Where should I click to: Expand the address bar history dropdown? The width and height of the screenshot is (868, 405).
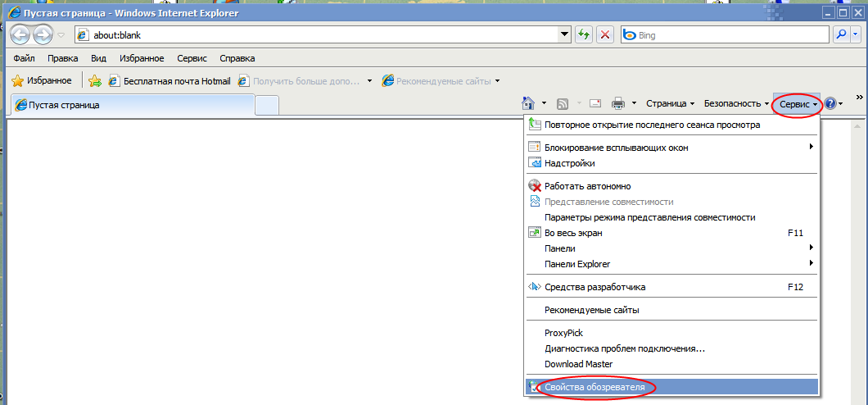coord(565,34)
